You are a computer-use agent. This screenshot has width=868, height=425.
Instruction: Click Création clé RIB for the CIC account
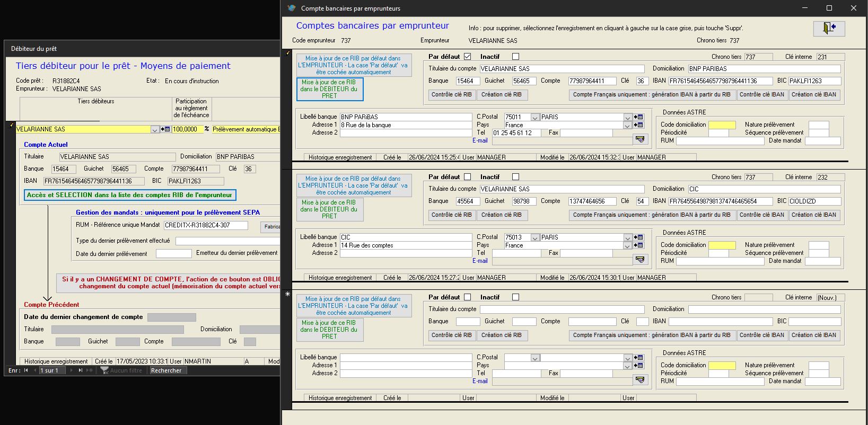point(502,215)
